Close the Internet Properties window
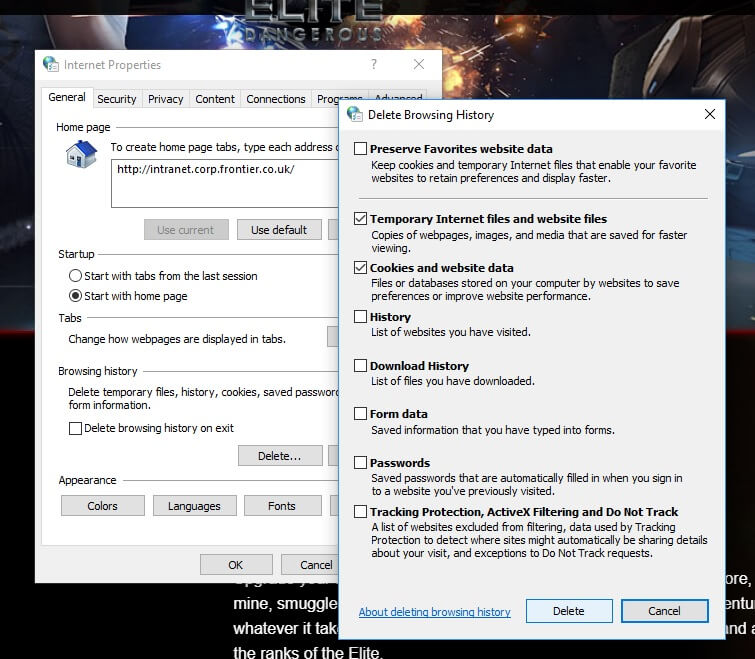Viewport: 755px width, 659px height. tap(419, 64)
